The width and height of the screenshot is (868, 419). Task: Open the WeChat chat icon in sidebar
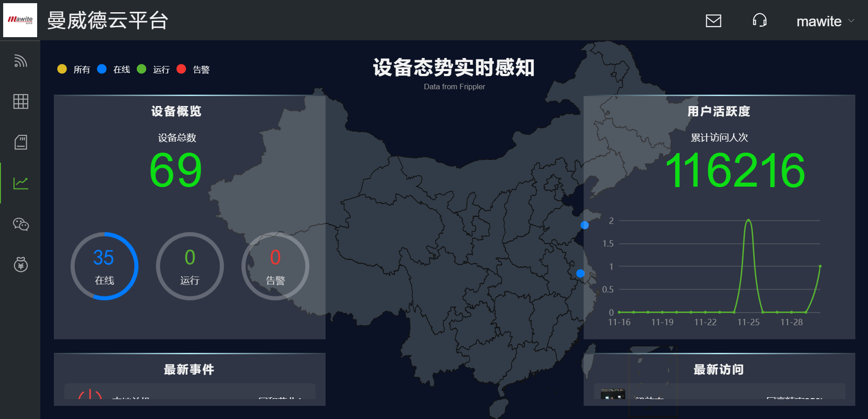tap(20, 224)
